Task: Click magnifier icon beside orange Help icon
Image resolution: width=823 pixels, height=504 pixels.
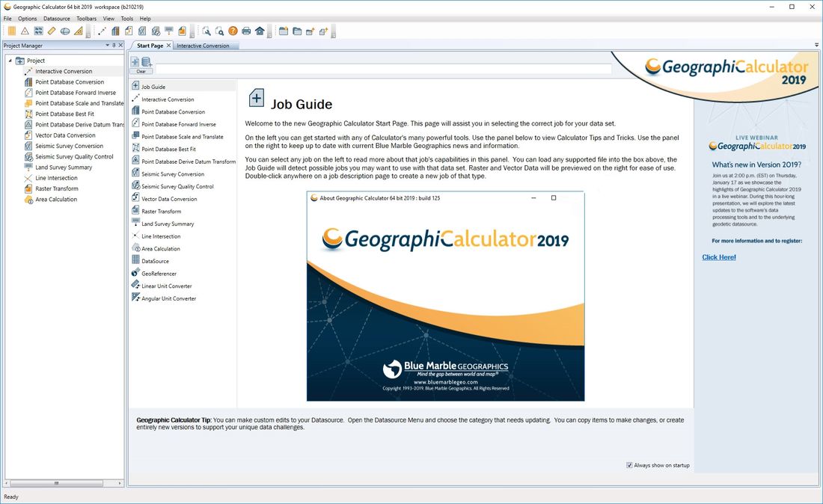Action: point(220,31)
